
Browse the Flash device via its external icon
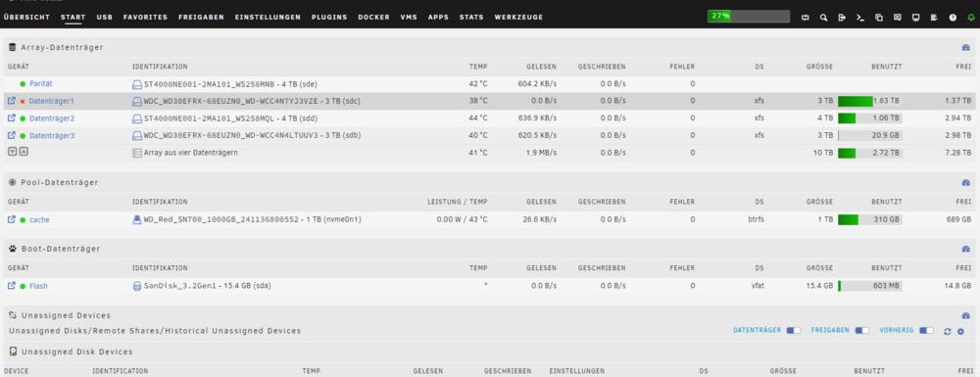11,286
